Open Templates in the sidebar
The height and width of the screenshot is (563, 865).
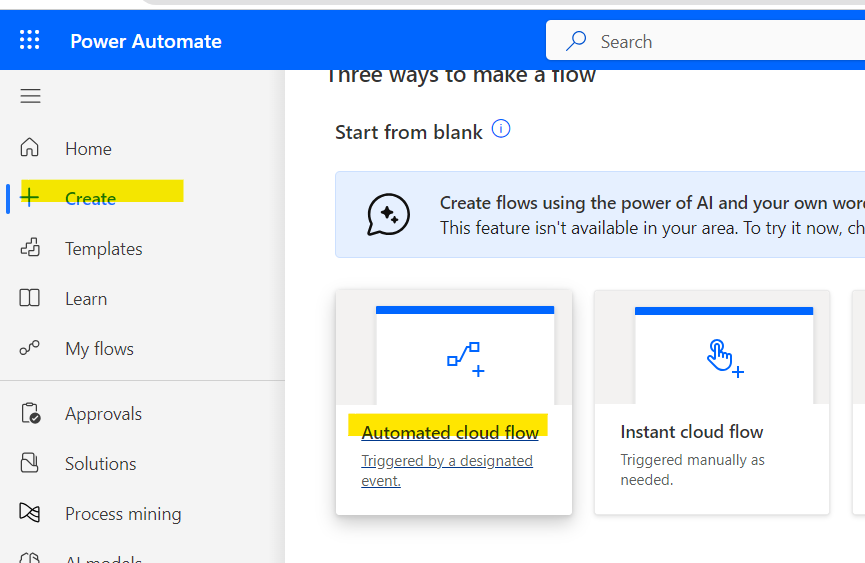click(x=104, y=249)
